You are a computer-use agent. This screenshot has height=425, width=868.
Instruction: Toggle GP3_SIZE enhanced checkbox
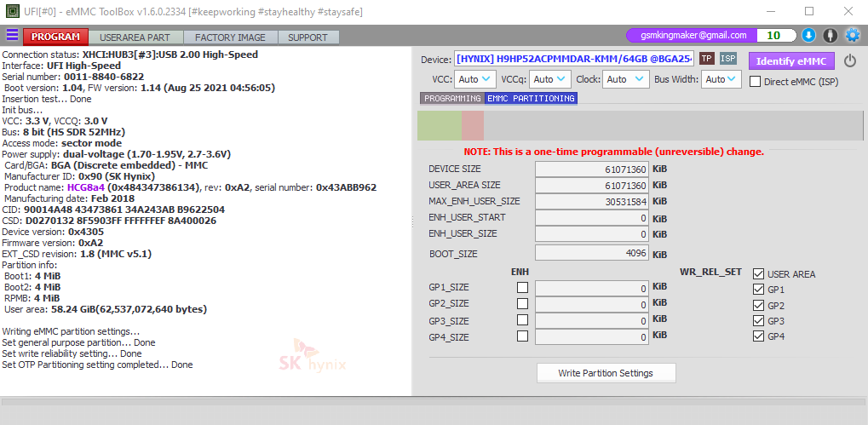pos(522,320)
